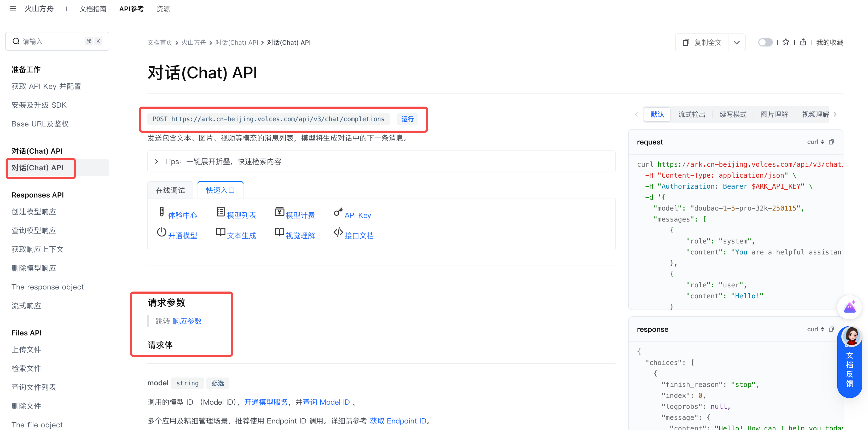The width and height of the screenshot is (868, 430).
Task: Jump to 响应参数 link
Action: coord(187,321)
